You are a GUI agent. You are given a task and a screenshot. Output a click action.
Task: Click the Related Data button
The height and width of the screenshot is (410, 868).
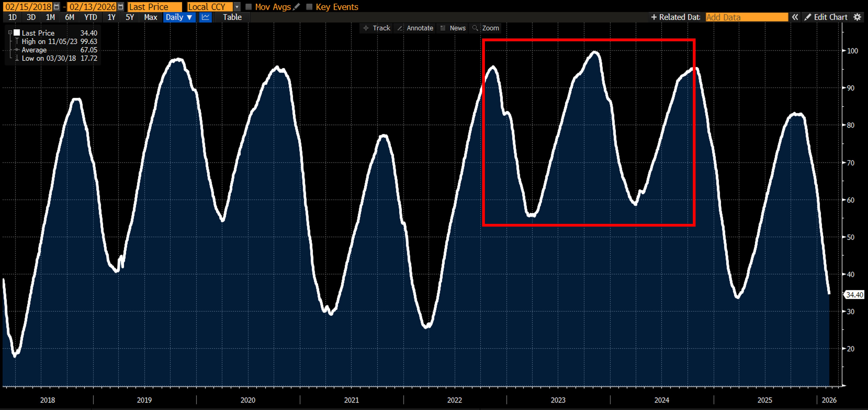(676, 17)
